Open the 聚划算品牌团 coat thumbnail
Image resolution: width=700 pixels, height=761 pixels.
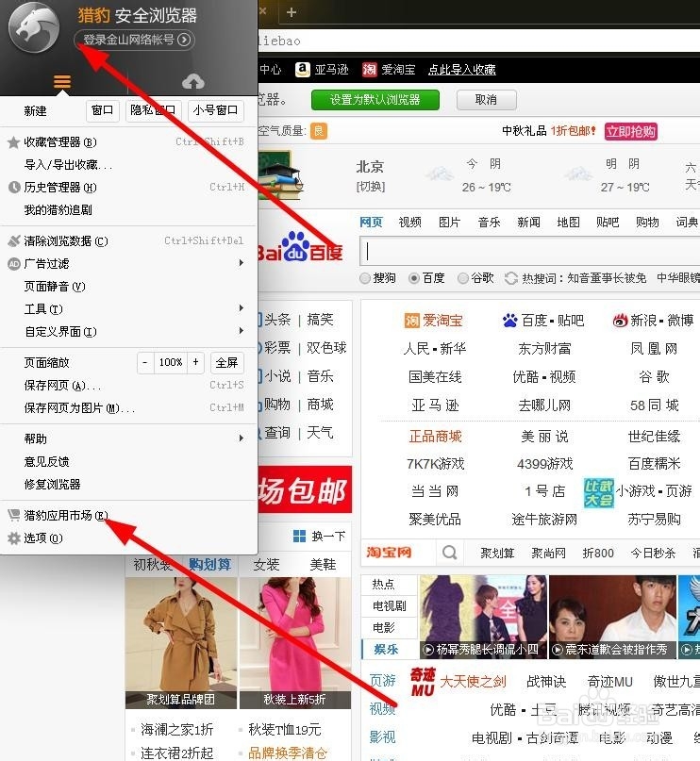pos(180,643)
